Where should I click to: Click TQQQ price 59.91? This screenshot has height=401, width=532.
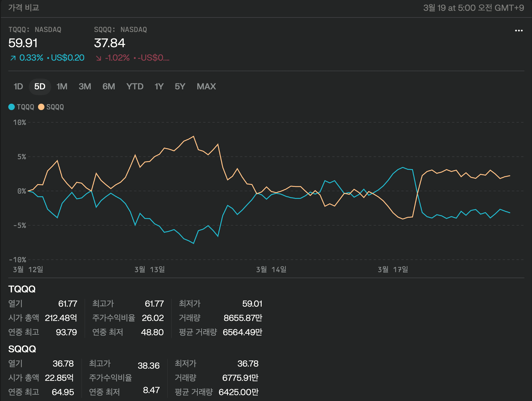pos(23,43)
